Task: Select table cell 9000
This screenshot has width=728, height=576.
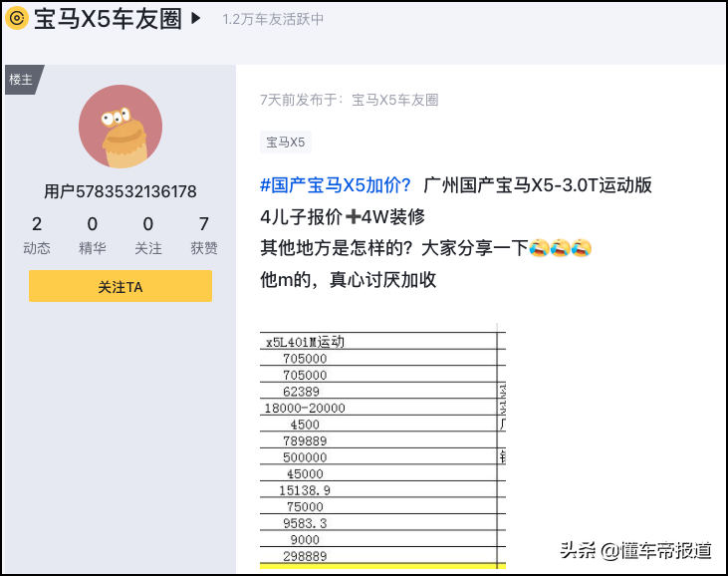Action: (x=378, y=539)
